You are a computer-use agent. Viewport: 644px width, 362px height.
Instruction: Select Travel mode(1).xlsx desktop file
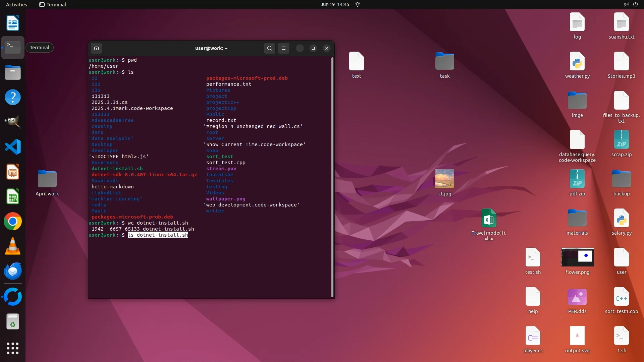pyautogui.click(x=489, y=218)
